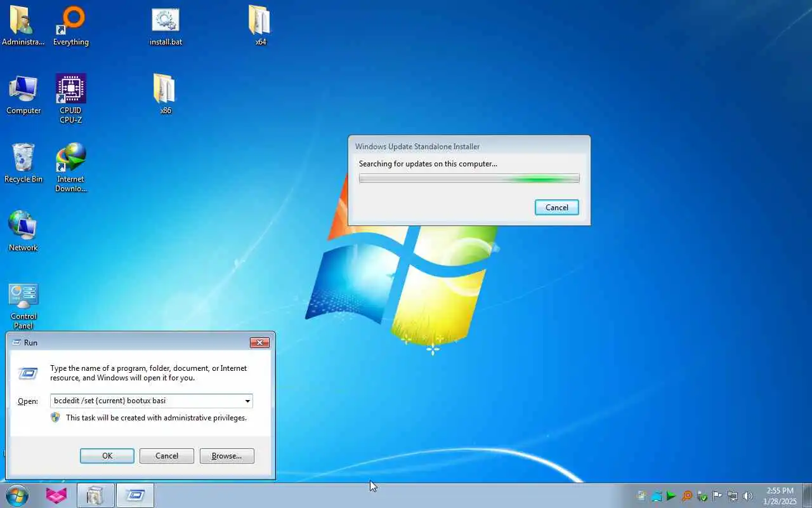Click the leftmost Windows Update tray icon
The width and height of the screenshot is (812, 508).
(641, 496)
